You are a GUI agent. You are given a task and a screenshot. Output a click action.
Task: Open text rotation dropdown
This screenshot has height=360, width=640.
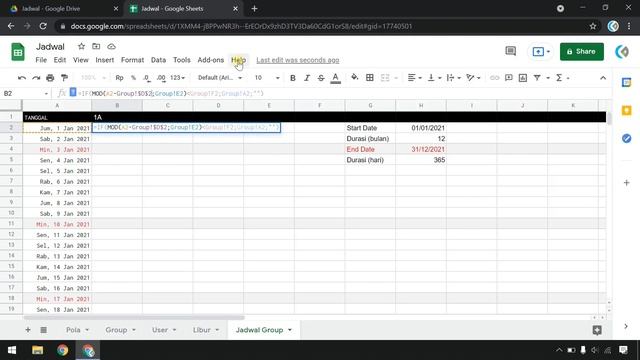pos(473,78)
